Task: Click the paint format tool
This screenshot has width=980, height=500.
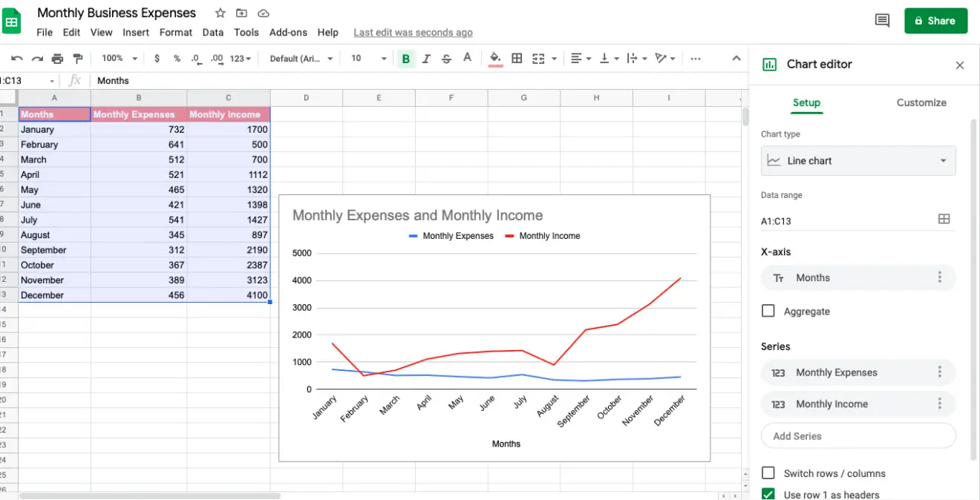Action: (77, 58)
